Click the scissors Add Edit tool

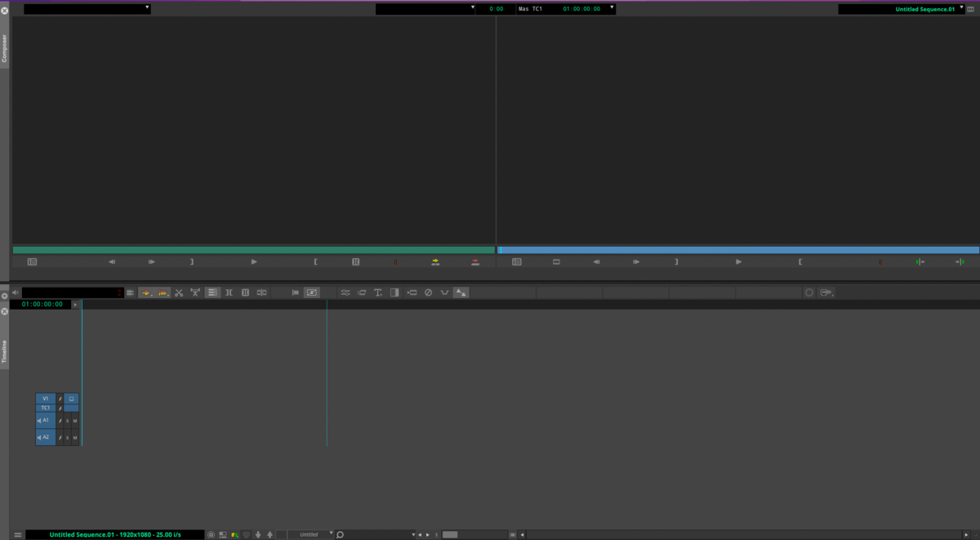(x=179, y=292)
